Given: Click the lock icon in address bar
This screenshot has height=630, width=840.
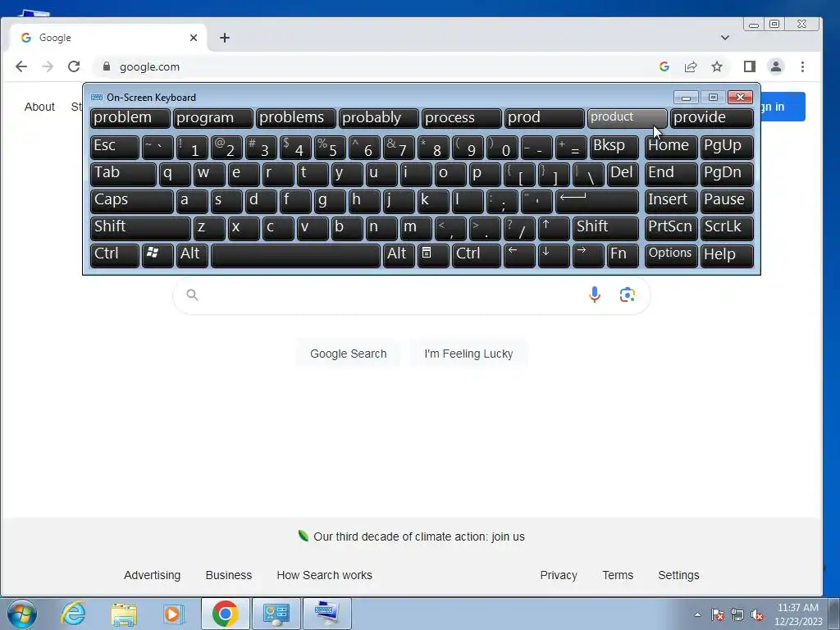Looking at the screenshot, I should 106,66.
